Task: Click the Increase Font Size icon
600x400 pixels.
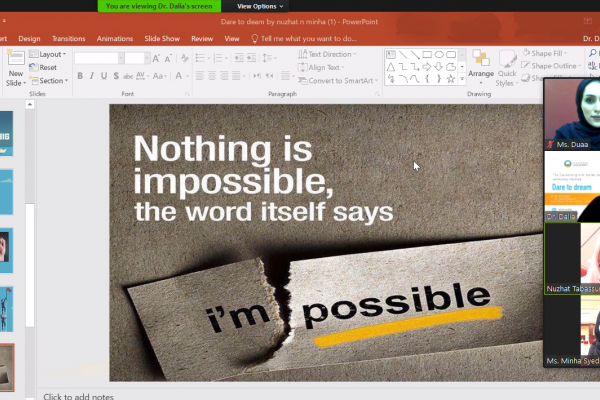Action: click(155, 58)
